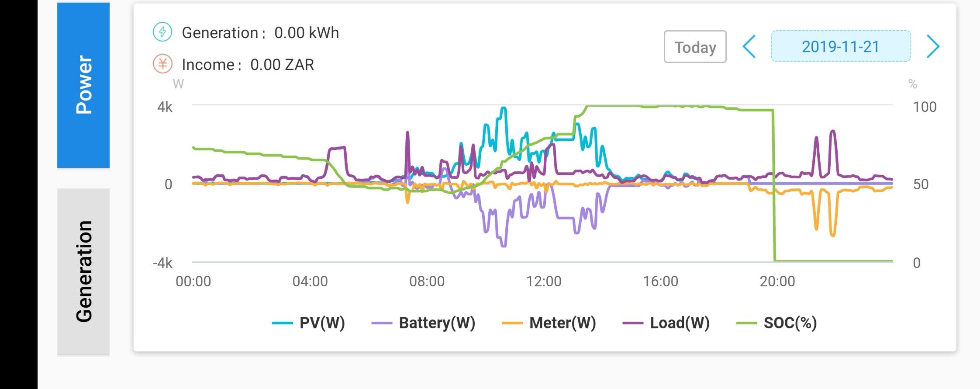Click the Income 0.00 ZAR readout

click(x=282, y=65)
